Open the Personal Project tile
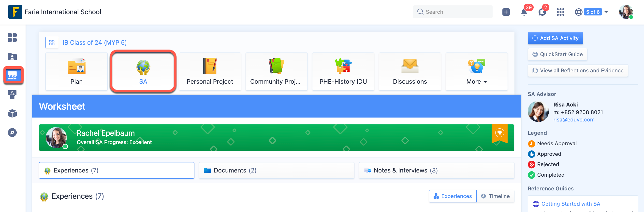 [x=210, y=71]
